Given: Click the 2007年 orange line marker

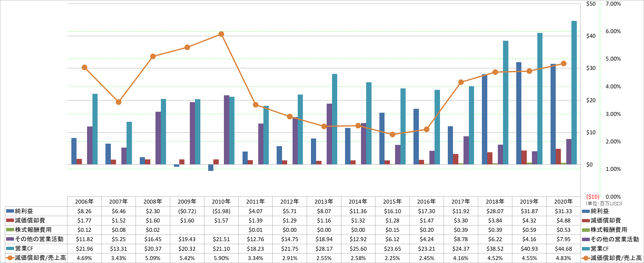Looking at the screenshot, I should [x=118, y=102].
